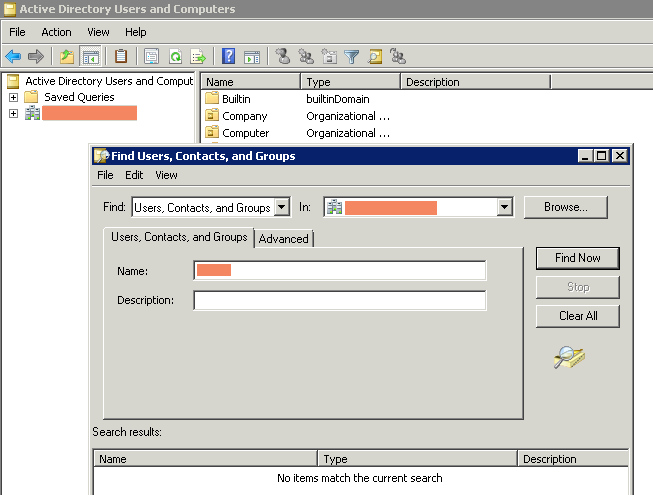Open Help via blue question mark icon

pyautogui.click(x=229, y=56)
